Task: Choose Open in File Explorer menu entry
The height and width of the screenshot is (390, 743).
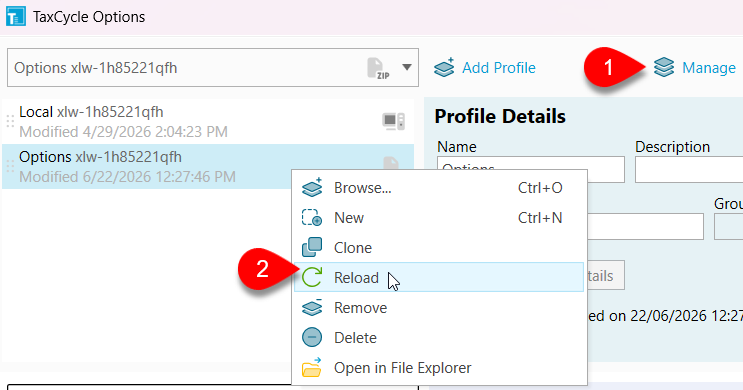Action: (439, 368)
